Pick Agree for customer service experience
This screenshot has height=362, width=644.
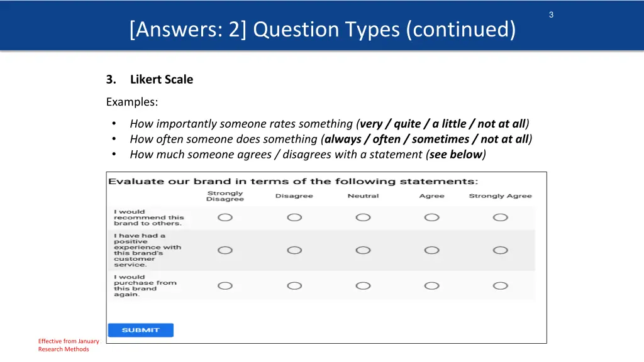[x=431, y=250]
